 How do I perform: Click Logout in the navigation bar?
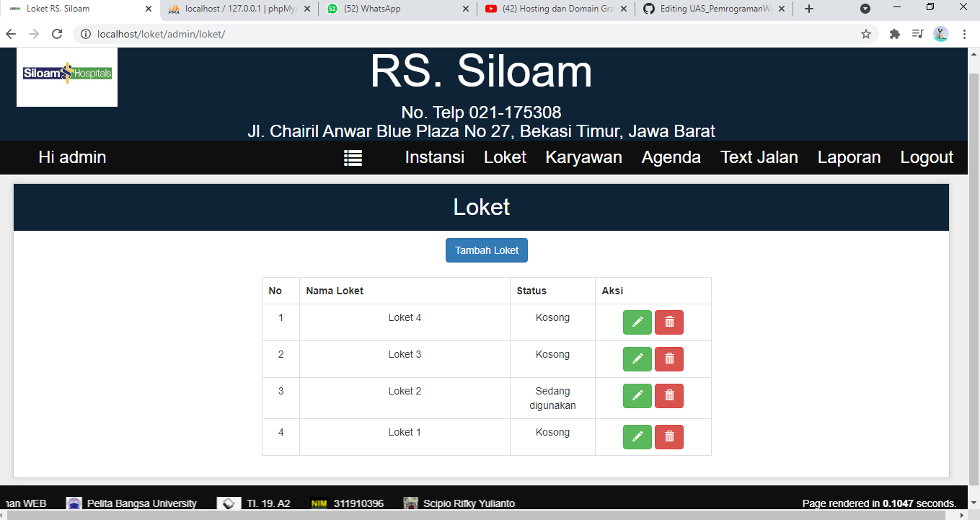927,157
